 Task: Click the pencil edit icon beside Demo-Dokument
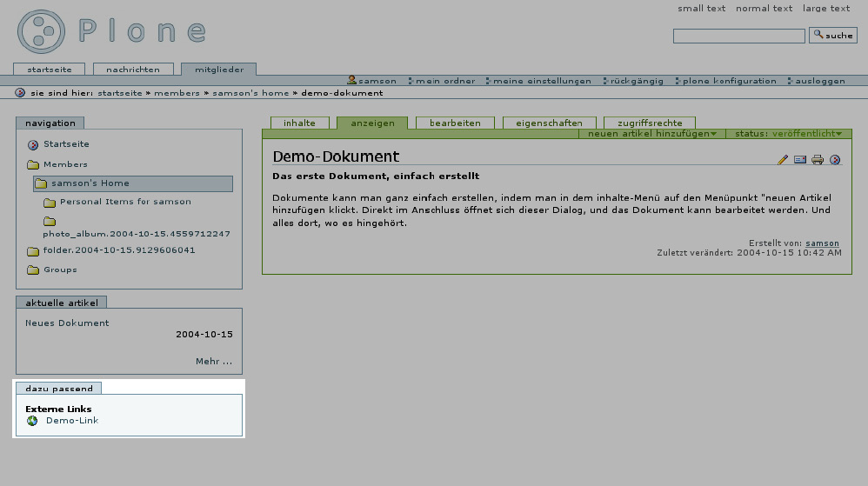pyautogui.click(x=783, y=160)
